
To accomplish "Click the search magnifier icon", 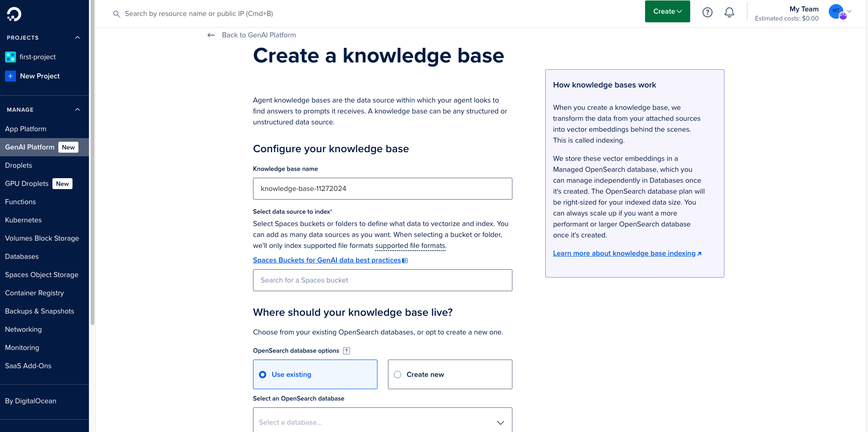I will 116,14.
